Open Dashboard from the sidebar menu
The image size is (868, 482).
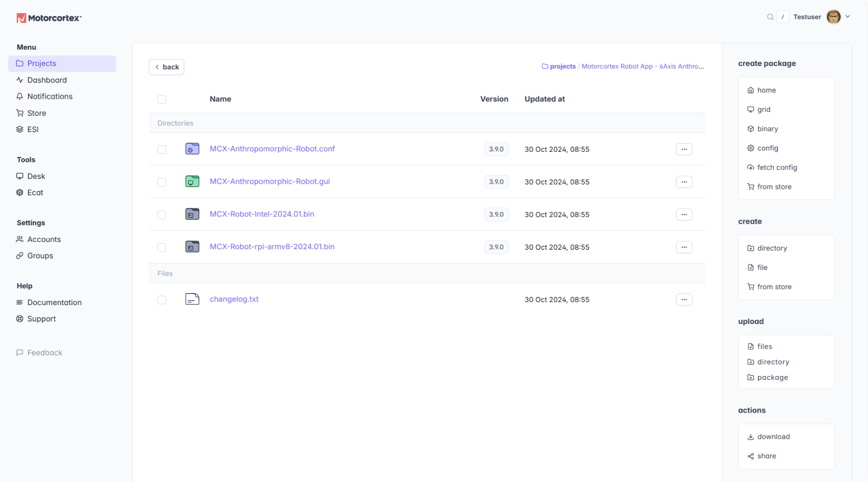coord(47,80)
